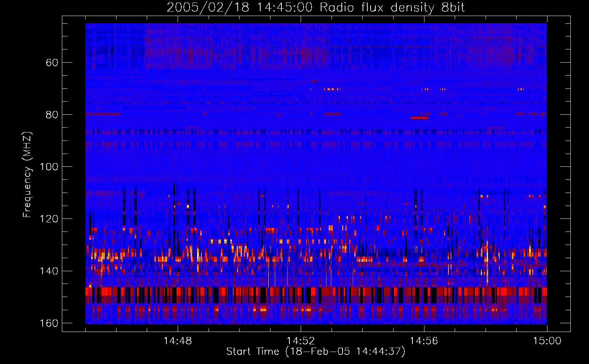The width and height of the screenshot is (589, 364).
Task: Click the 100 frequency tick label
Action: pos(49,167)
